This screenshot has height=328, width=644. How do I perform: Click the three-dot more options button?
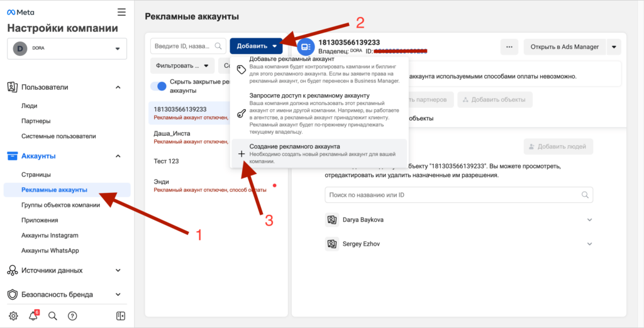pos(509,46)
